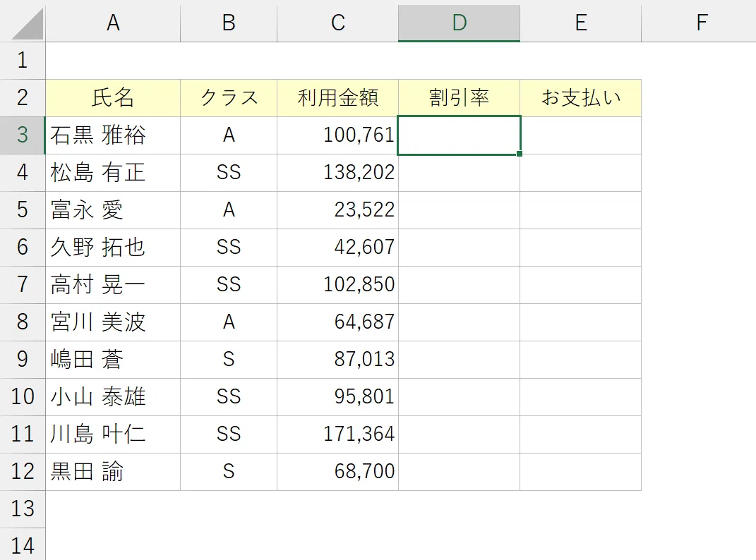
Task: Select row 3 header
Action: point(22,135)
